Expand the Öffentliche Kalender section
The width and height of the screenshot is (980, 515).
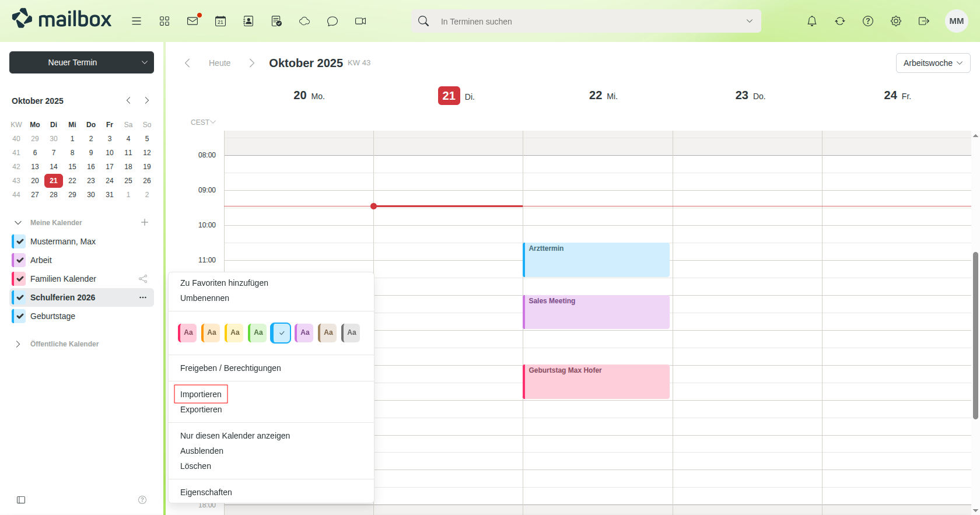[18, 344]
